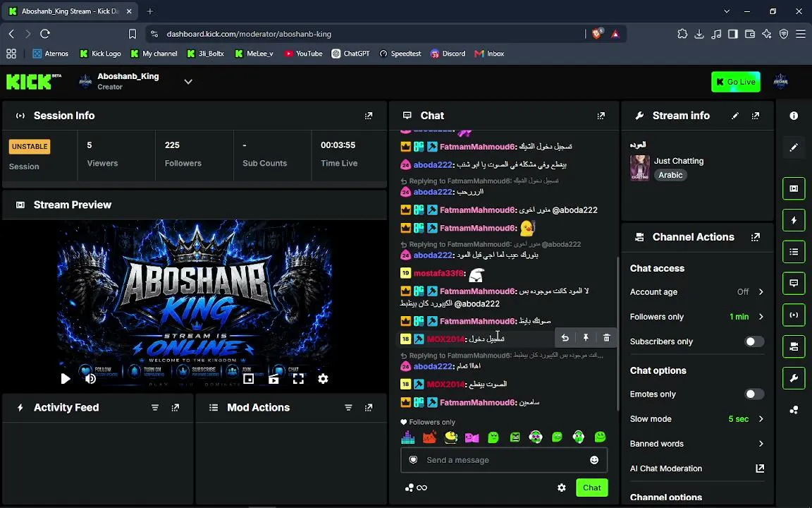
Task: Open a new browser tab
Action: pyautogui.click(x=149, y=11)
